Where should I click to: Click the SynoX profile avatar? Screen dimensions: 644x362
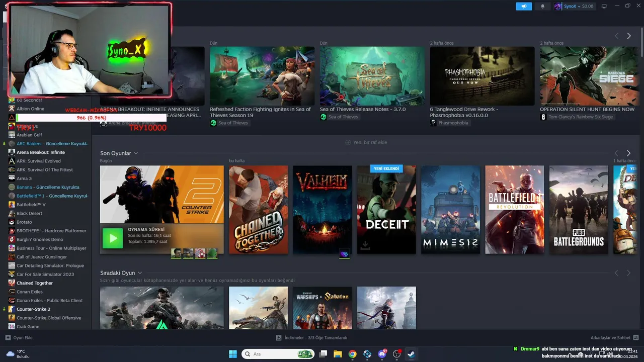point(558,6)
